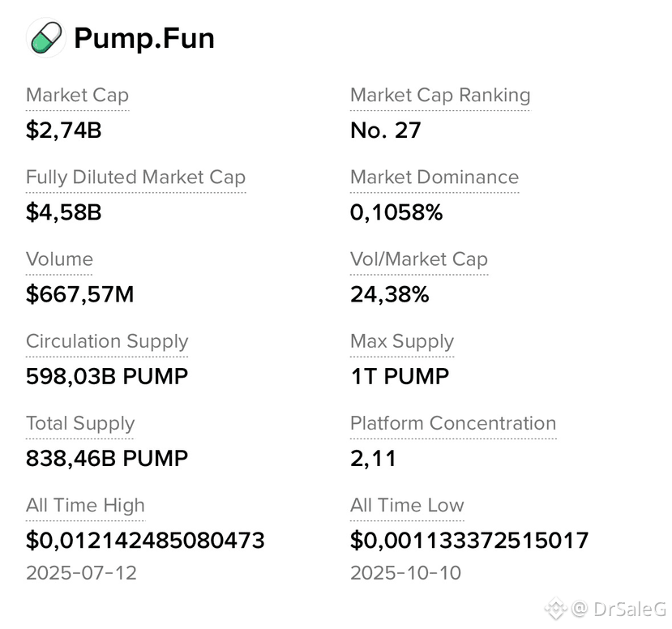This screenshot has width=672, height=629.
Task: Click the Pump.Fun green pill logo icon
Action: [46, 38]
